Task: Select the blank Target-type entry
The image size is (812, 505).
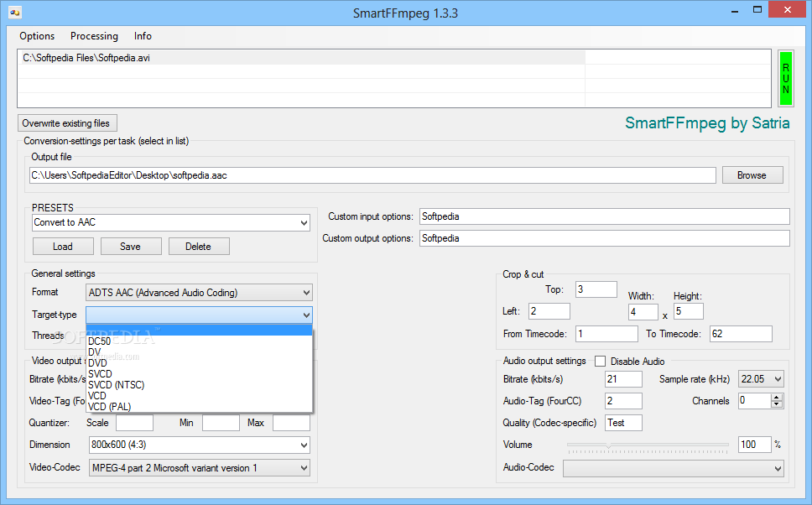Action: click(x=200, y=331)
